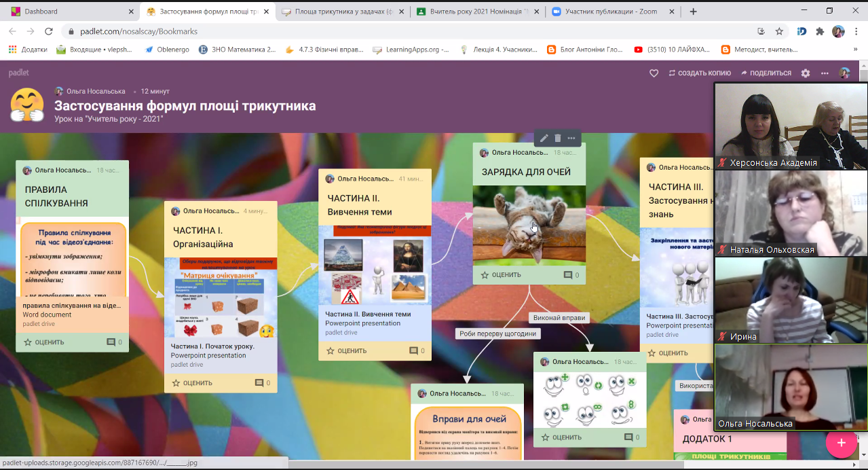Click the ДОДАТОК 1 post title
The width and height of the screenshot is (868, 470).
707,439
